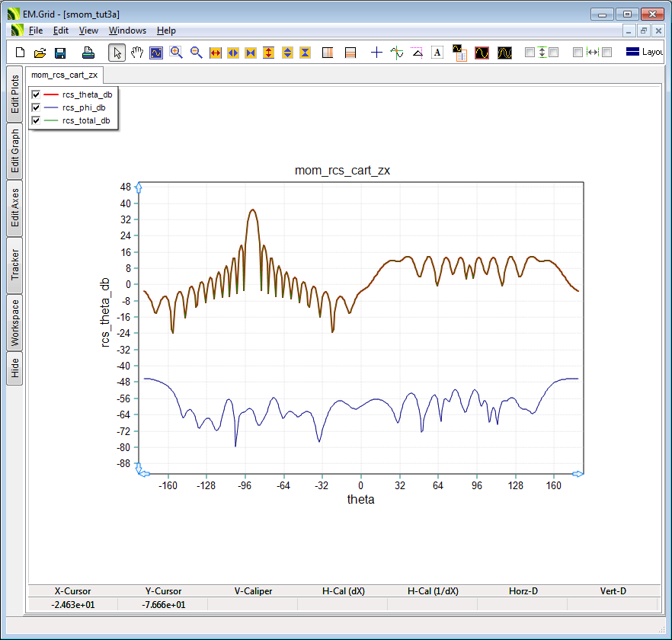Viewport: 672px width, 640px height.
Task: Click the zoom out magnifier icon
Action: [x=196, y=53]
